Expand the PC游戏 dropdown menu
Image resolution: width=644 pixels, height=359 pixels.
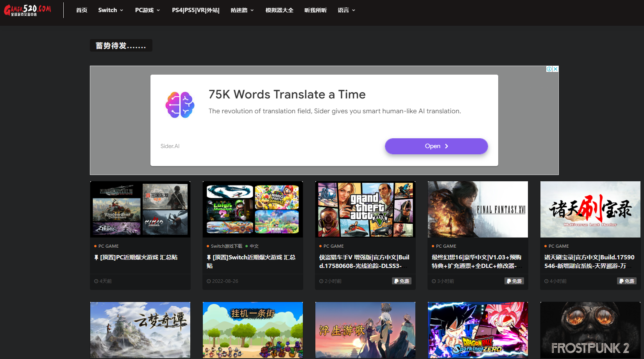coord(147,10)
